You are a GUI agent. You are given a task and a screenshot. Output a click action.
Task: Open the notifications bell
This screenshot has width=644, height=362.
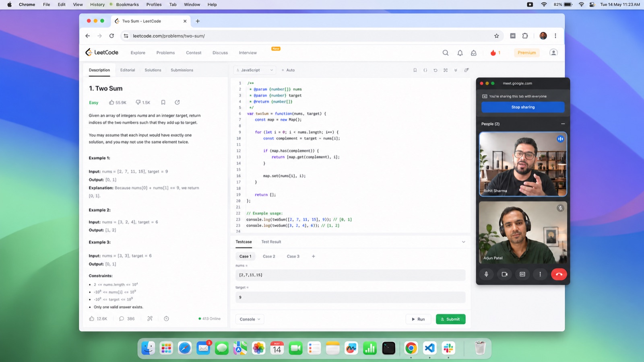460,53
